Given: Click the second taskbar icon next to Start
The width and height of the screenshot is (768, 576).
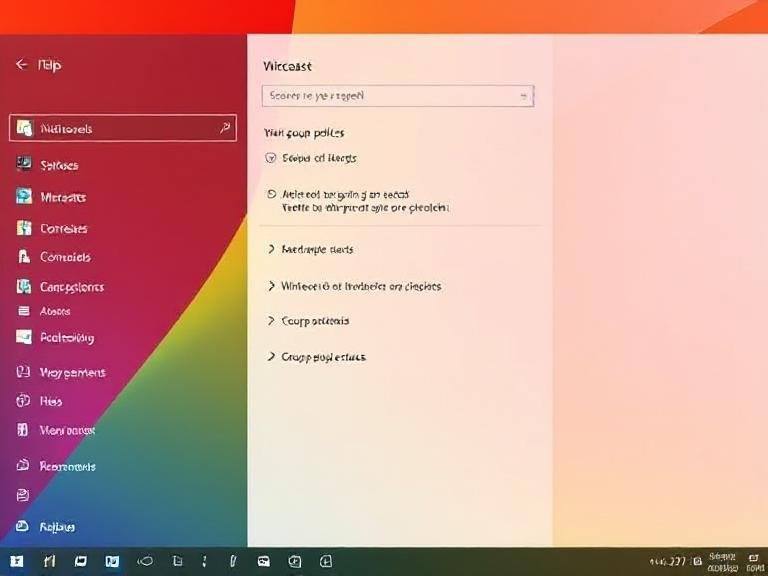Looking at the screenshot, I should [x=49, y=561].
